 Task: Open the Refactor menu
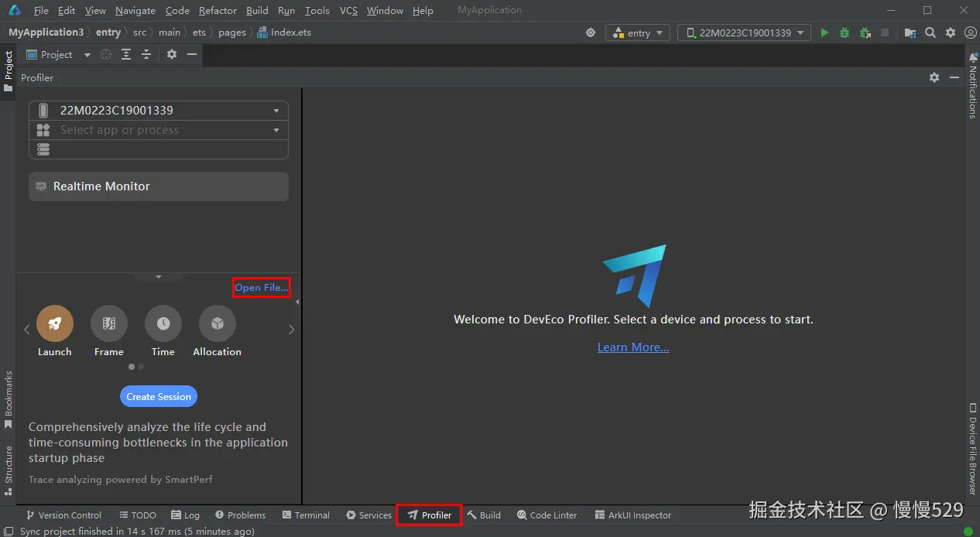tap(218, 10)
